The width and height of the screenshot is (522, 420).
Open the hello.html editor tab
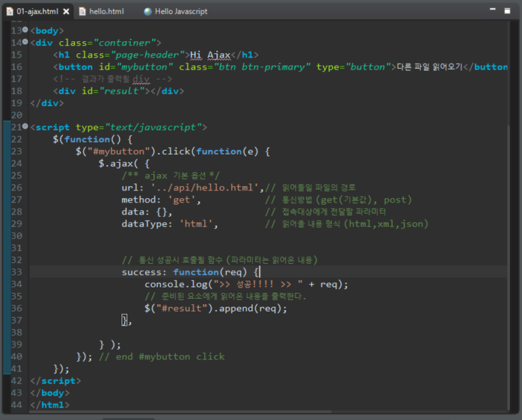(x=102, y=11)
